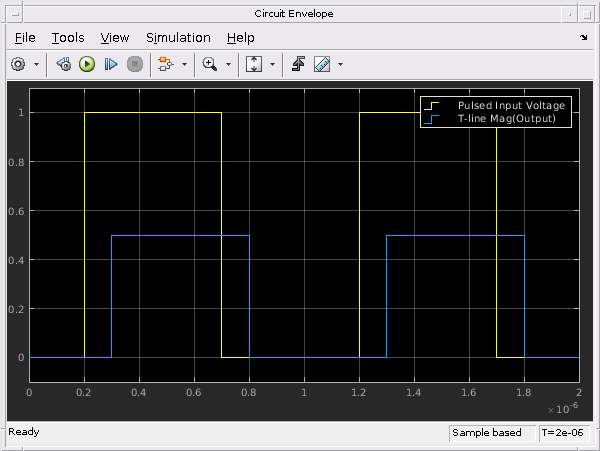Click the 'Circuit Envelope' window title
The width and height of the screenshot is (600, 451).
click(294, 14)
